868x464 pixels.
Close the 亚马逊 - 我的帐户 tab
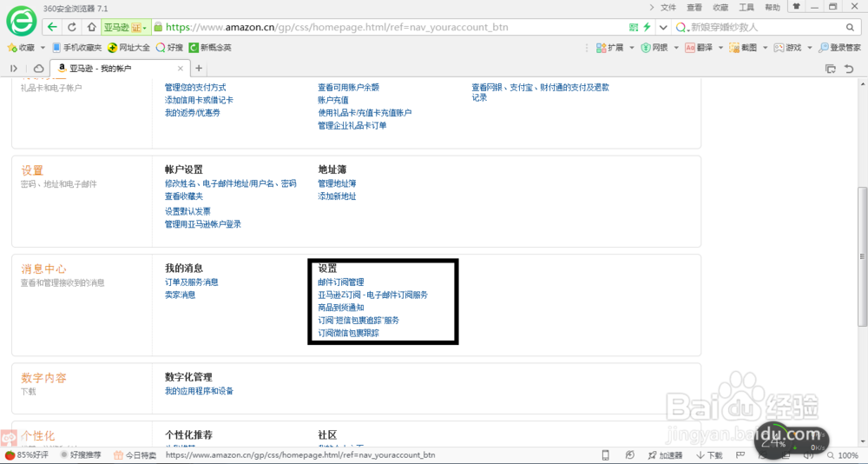click(x=181, y=68)
